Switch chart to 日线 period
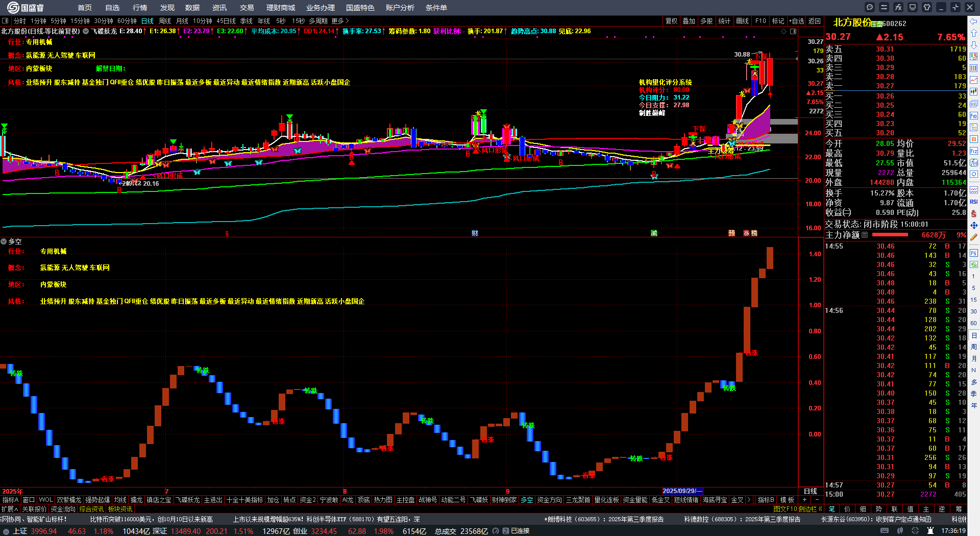Image resolution: width=980 pixels, height=536 pixels. (148, 21)
